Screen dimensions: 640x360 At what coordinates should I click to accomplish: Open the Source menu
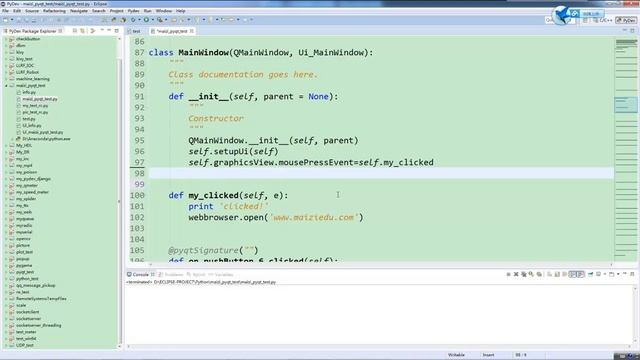coord(32,11)
